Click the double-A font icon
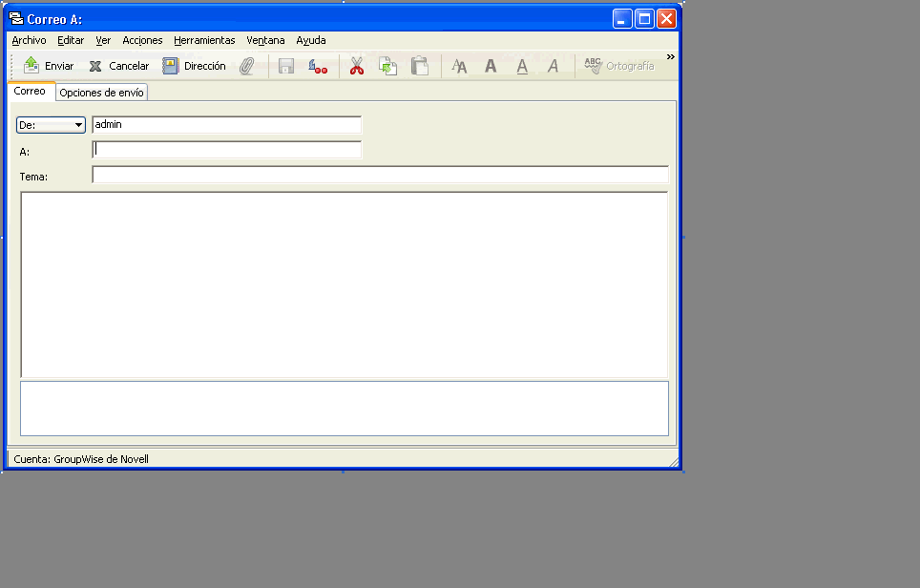 click(459, 66)
